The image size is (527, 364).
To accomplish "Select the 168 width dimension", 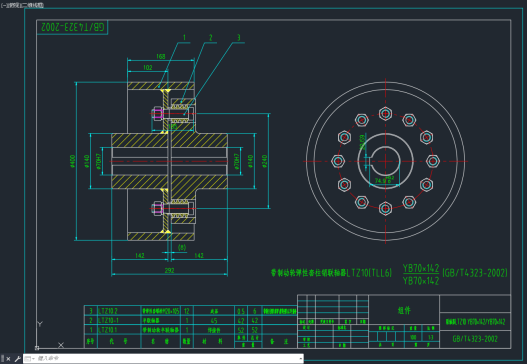I will coord(161,56).
